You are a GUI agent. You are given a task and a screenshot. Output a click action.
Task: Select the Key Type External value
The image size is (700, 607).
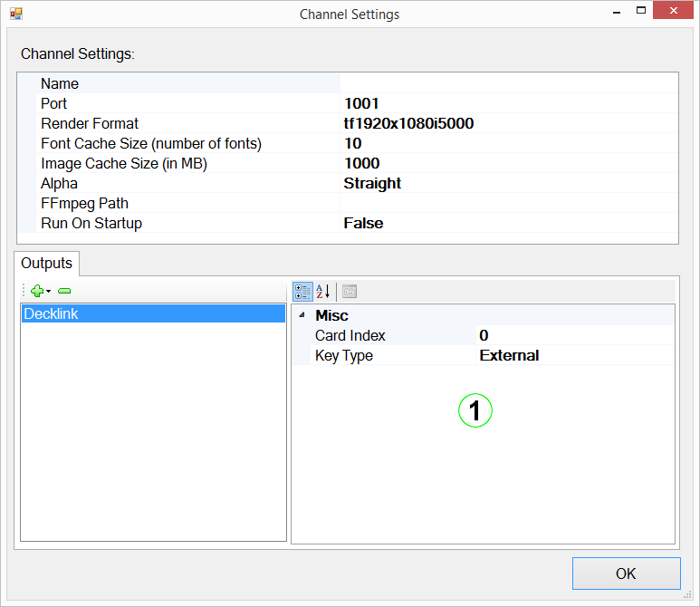click(x=574, y=355)
